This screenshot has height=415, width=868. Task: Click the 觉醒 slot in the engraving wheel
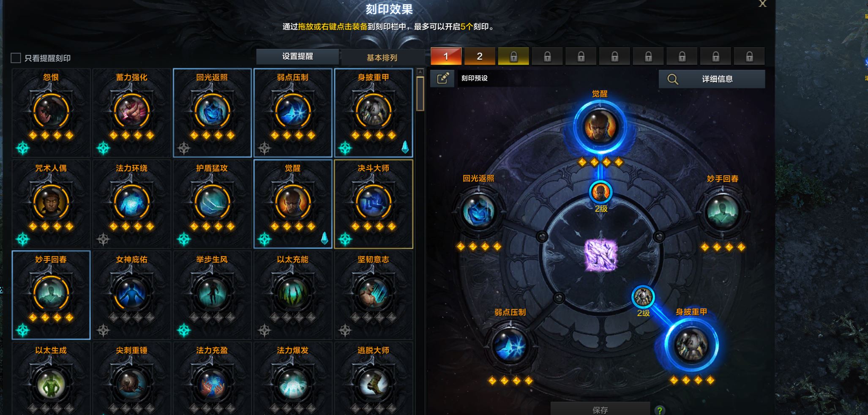click(600, 127)
